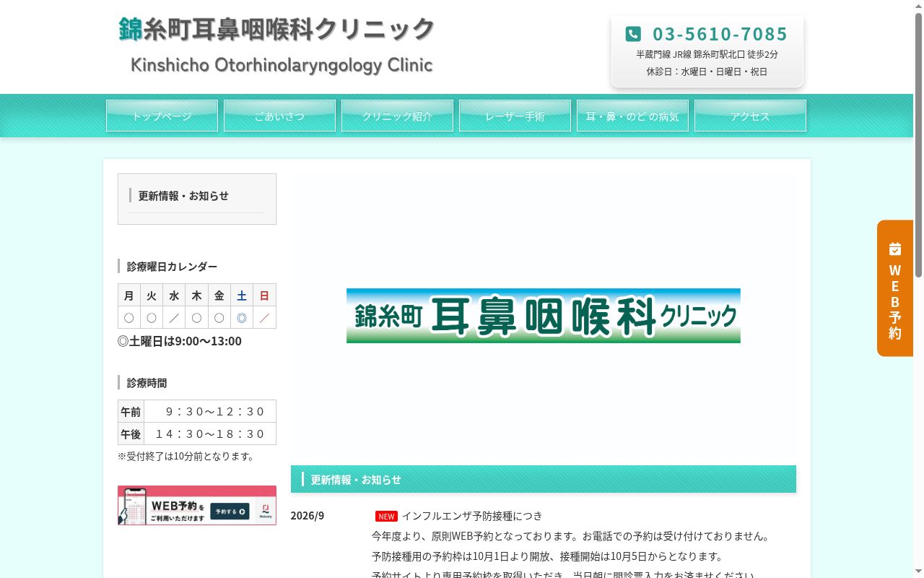
Task: Click the 日 column header in calendar
Action: pyautogui.click(x=264, y=296)
